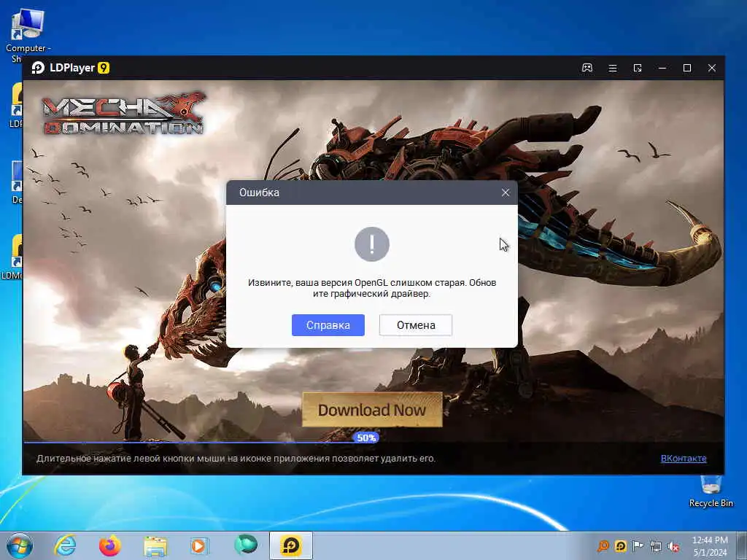Open the LDPlayer hamburger menu
The width and height of the screenshot is (747, 560).
click(x=613, y=68)
